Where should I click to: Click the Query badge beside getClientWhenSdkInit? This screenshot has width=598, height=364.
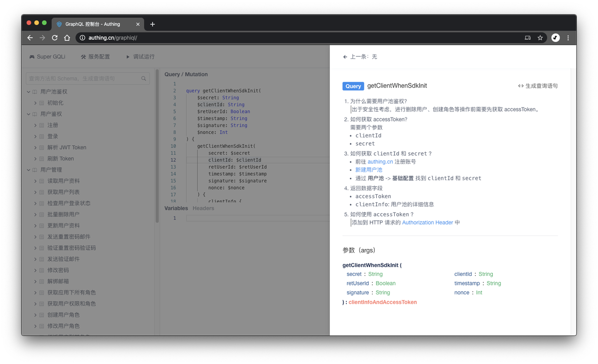coord(353,86)
